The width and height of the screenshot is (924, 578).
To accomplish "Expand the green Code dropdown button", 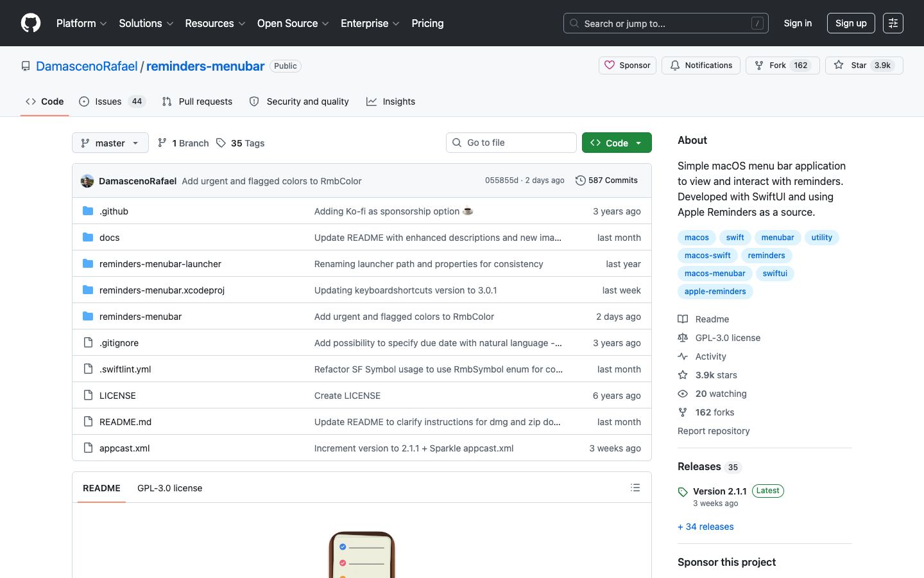I will point(617,143).
